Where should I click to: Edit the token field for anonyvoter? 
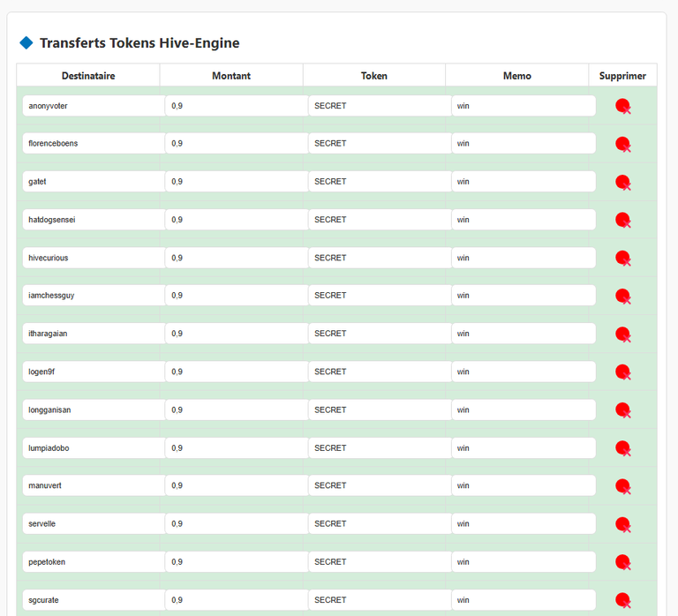(x=380, y=106)
